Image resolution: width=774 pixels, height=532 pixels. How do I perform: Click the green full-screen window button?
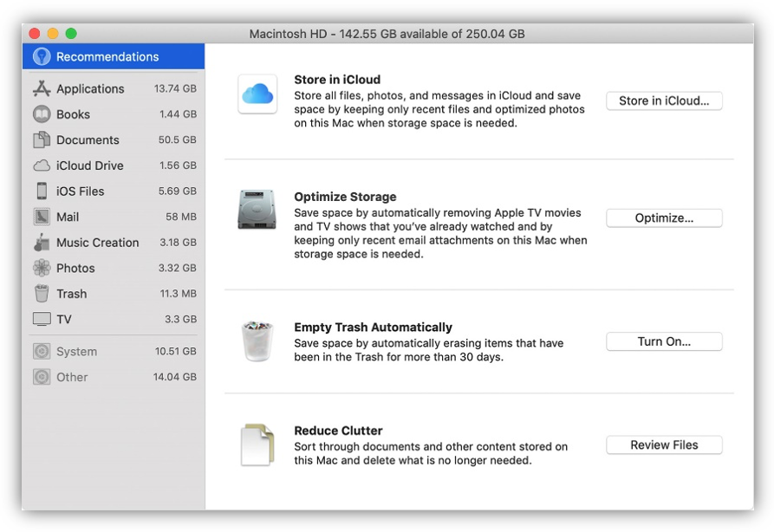click(x=71, y=33)
